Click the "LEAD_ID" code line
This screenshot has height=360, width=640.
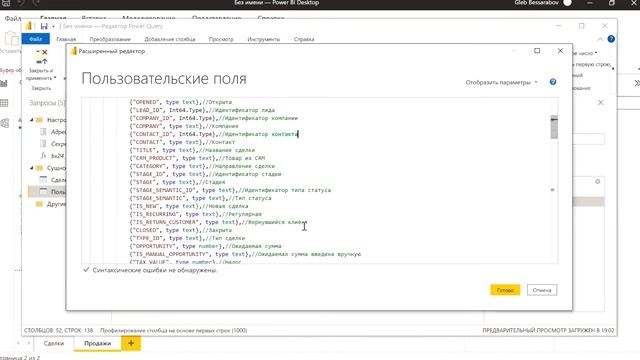pos(202,110)
